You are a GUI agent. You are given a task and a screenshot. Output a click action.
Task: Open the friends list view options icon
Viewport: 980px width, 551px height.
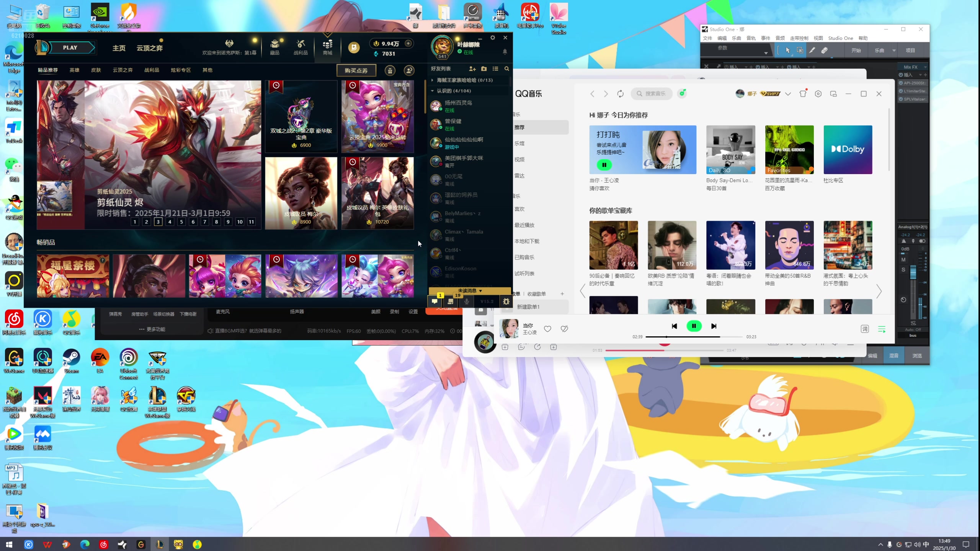click(x=495, y=69)
